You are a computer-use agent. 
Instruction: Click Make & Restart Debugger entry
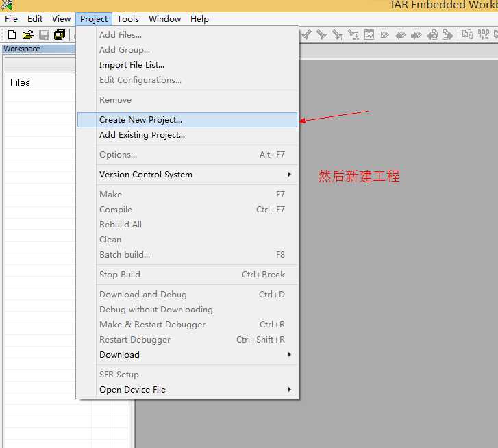click(187, 325)
